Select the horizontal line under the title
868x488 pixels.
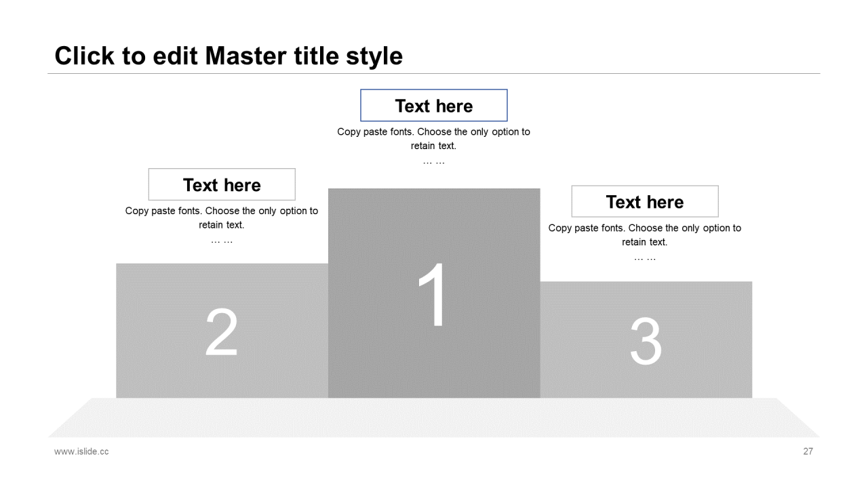click(434, 73)
